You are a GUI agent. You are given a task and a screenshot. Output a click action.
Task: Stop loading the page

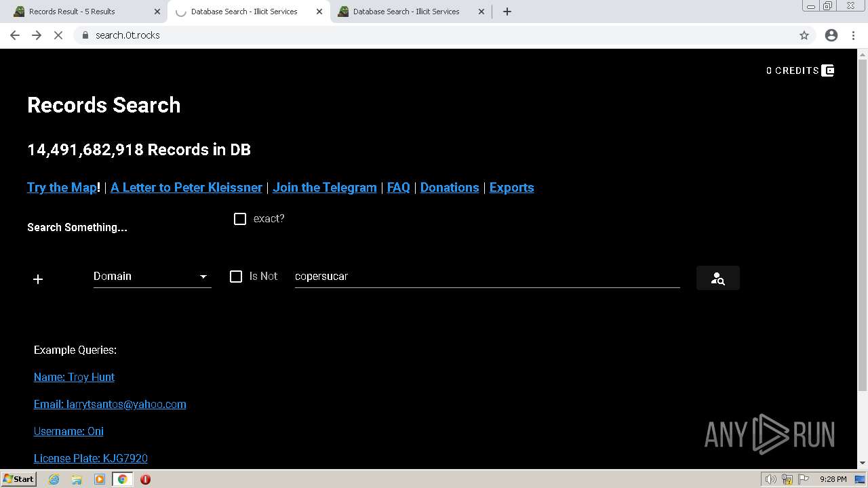click(x=58, y=35)
